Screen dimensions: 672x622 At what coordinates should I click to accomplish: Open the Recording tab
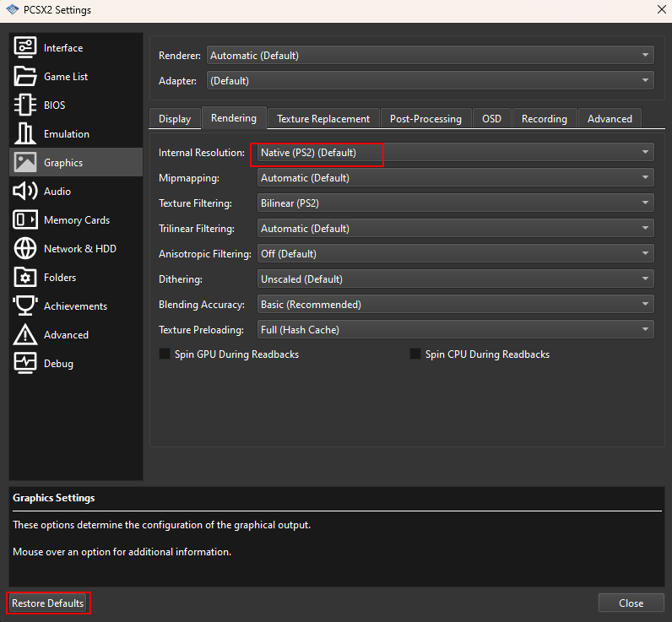pyautogui.click(x=545, y=119)
